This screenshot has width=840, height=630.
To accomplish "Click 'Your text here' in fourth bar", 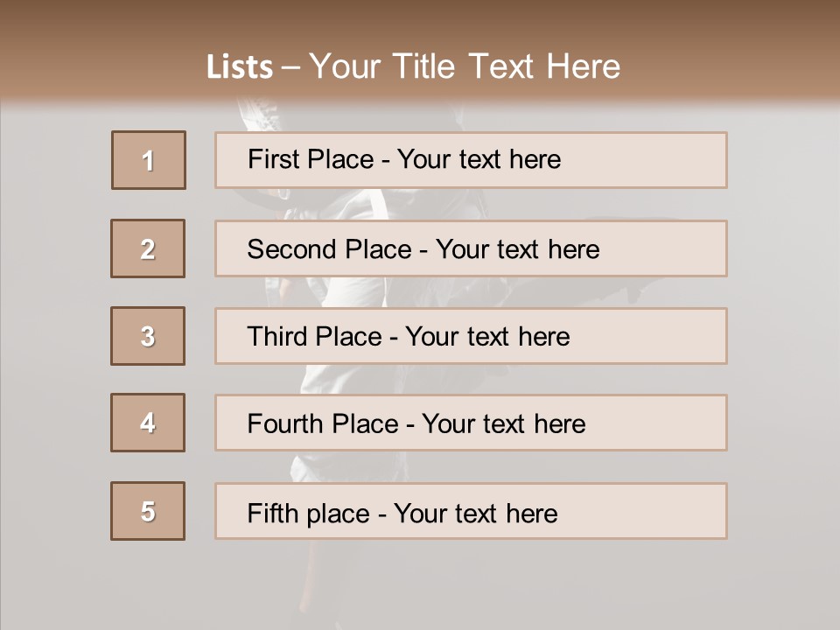I will pos(503,424).
